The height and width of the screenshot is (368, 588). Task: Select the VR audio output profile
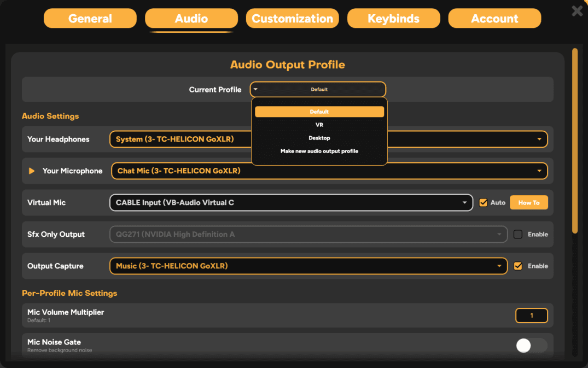point(319,125)
